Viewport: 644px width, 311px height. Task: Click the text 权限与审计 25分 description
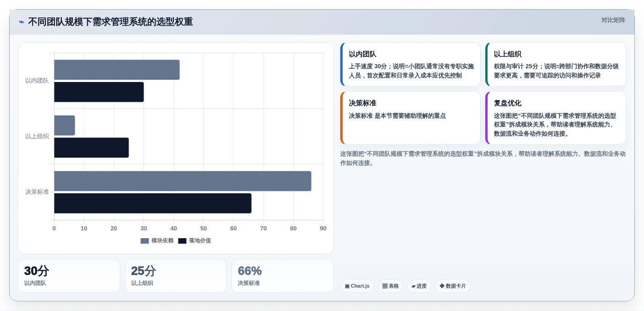coord(556,71)
